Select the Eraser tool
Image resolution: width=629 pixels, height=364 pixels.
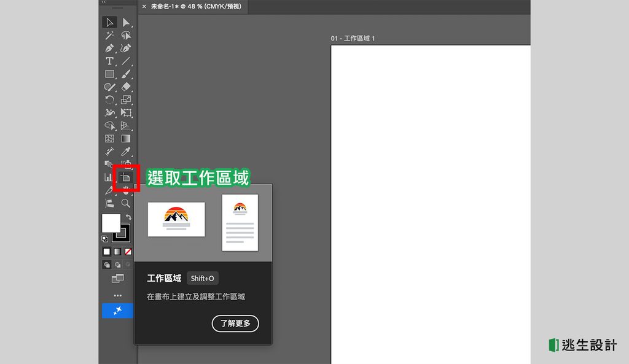[x=126, y=87]
